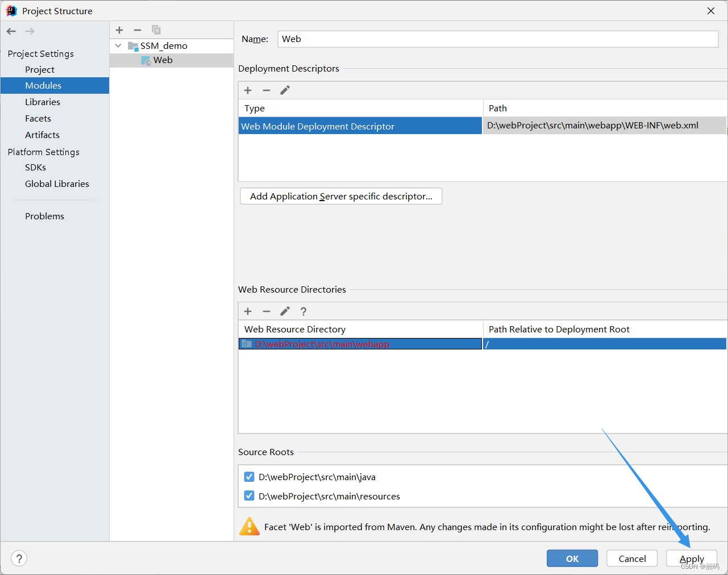
Task: Click the Cancel button
Action: click(632, 559)
